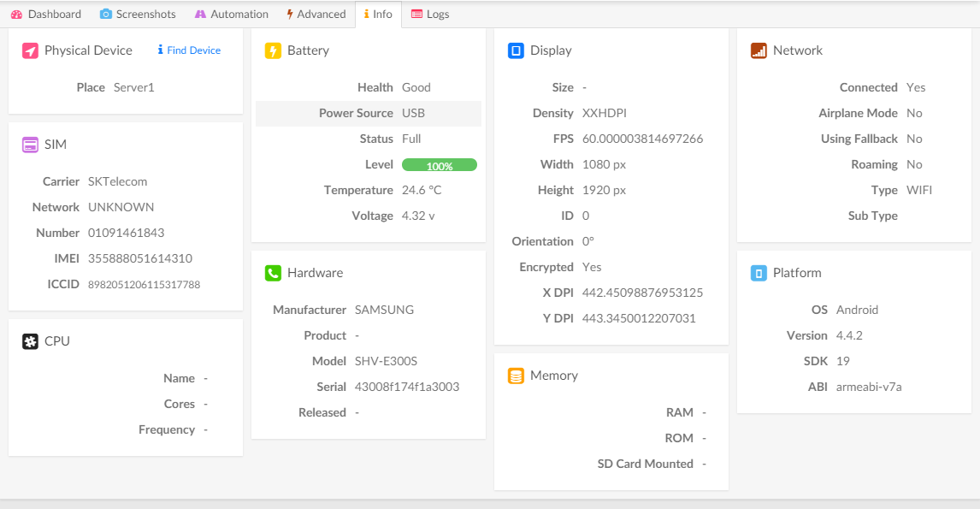Screen dimensions: 980x509
Task: Click the Network Type value WIFI
Action: (919, 190)
